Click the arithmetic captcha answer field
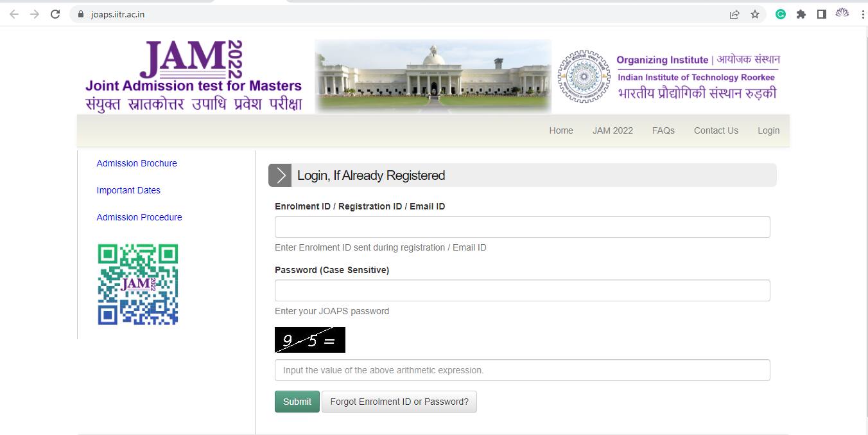 pyautogui.click(x=522, y=369)
